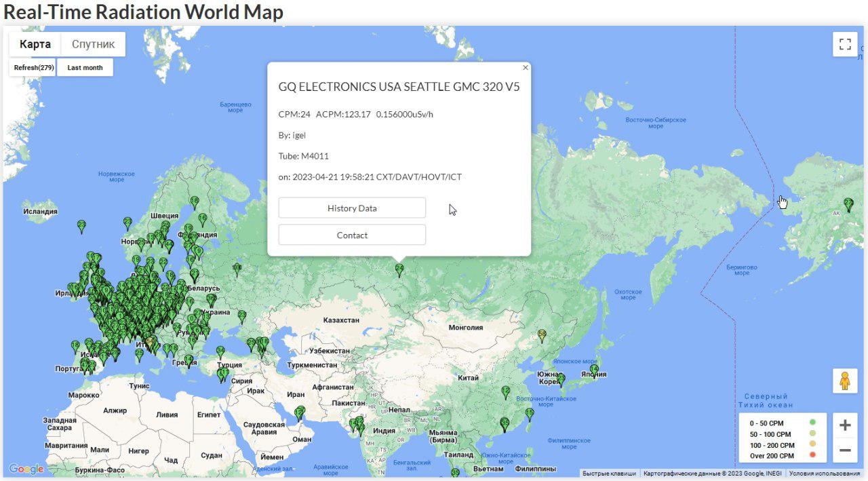Click the Казахстан country label
The height and width of the screenshot is (481, 868).
341,320
